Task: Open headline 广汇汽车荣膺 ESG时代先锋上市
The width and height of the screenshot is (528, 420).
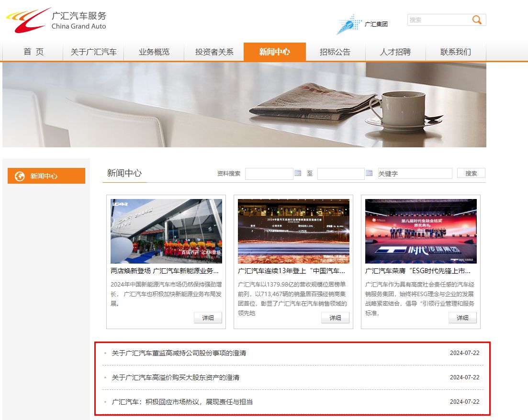Action: click(x=418, y=271)
